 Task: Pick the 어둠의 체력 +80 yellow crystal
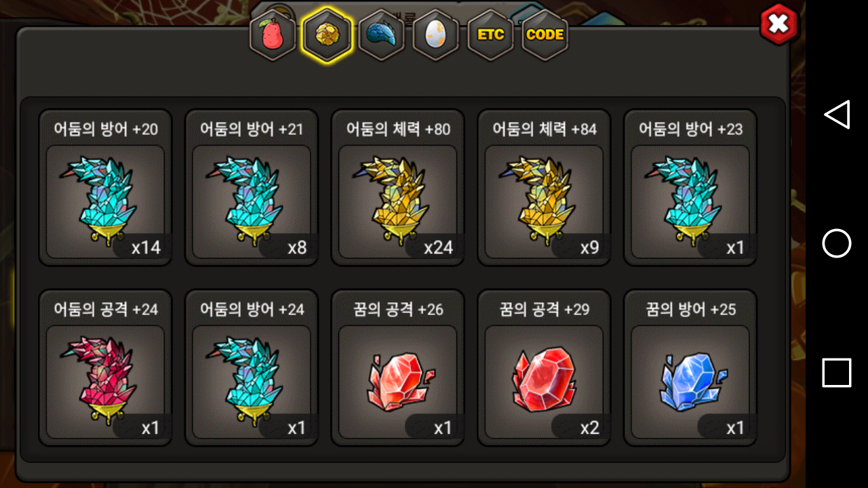point(397,188)
